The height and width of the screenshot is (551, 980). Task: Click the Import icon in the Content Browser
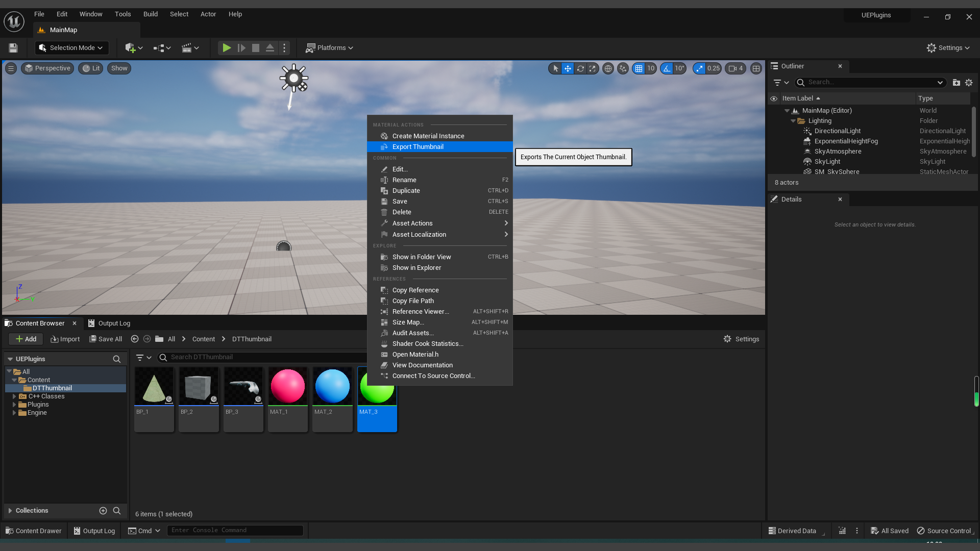click(x=65, y=339)
